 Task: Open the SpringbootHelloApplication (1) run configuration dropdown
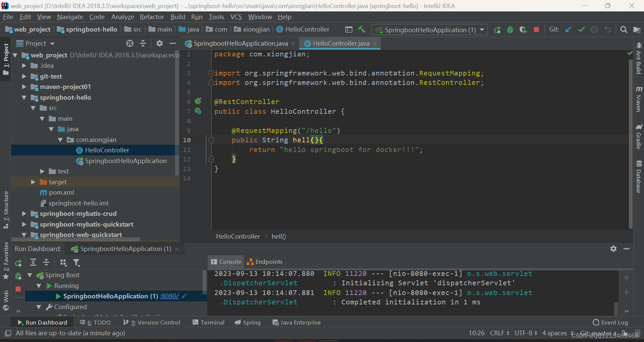(430, 30)
